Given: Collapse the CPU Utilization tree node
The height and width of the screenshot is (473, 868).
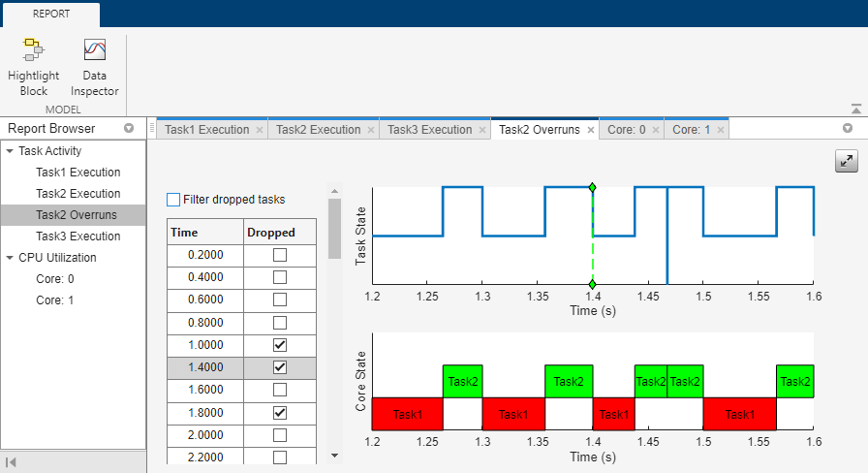Looking at the screenshot, I should point(10,258).
